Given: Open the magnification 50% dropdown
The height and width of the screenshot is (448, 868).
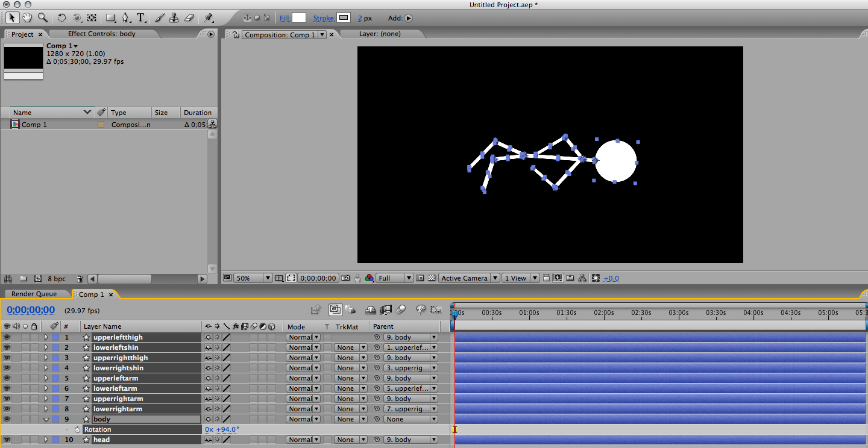Looking at the screenshot, I should (x=253, y=278).
